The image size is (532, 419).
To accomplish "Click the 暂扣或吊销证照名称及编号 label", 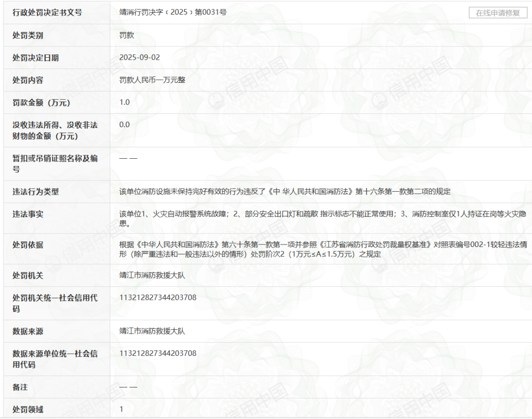I will point(55,164).
